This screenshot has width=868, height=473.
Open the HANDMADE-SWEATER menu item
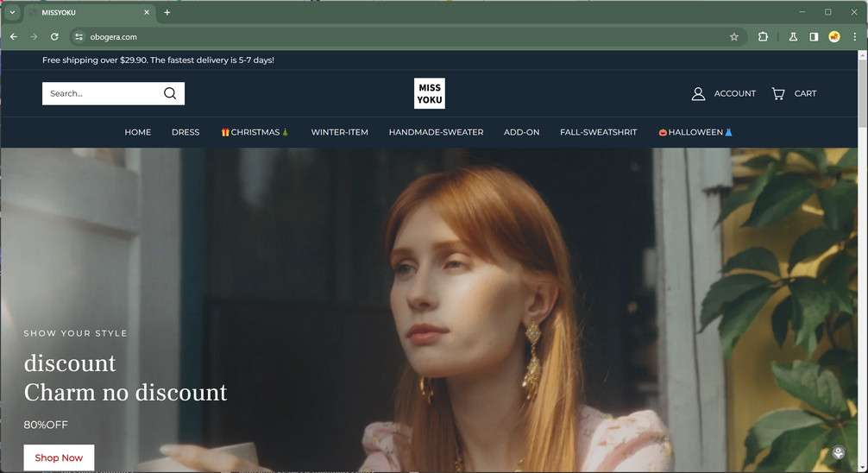coord(437,132)
